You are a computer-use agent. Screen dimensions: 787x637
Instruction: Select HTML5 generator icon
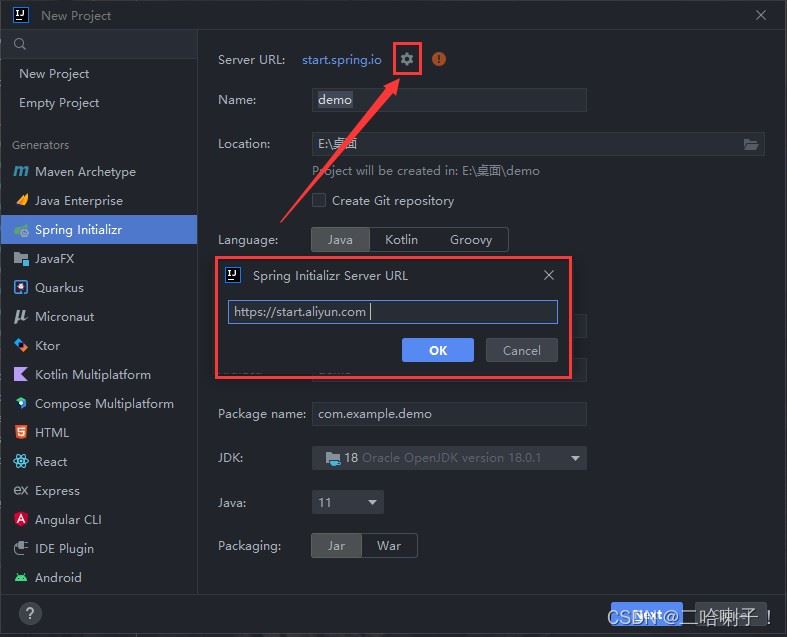tap(21, 432)
